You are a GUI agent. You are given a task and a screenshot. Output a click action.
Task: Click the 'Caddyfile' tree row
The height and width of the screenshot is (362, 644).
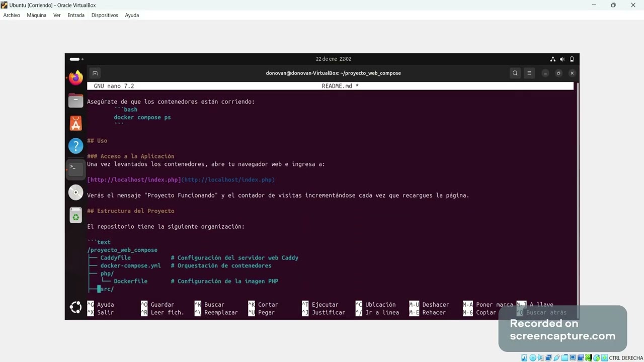(193, 258)
